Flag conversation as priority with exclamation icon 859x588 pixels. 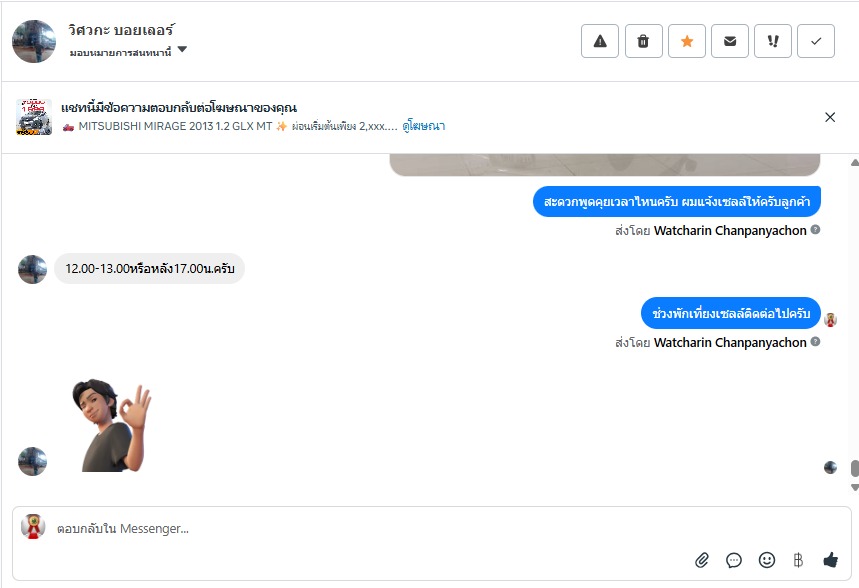point(772,41)
